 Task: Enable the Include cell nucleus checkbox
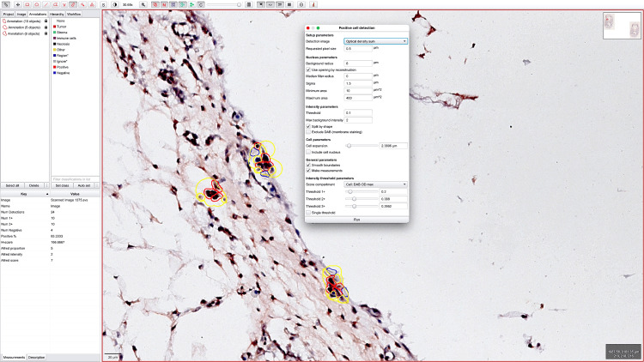[x=308, y=153]
